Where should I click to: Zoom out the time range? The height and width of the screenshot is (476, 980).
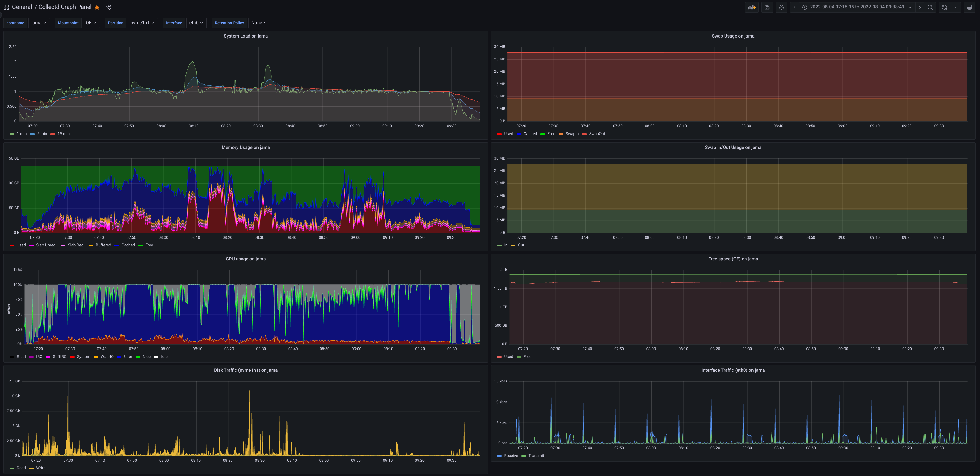(930, 7)
